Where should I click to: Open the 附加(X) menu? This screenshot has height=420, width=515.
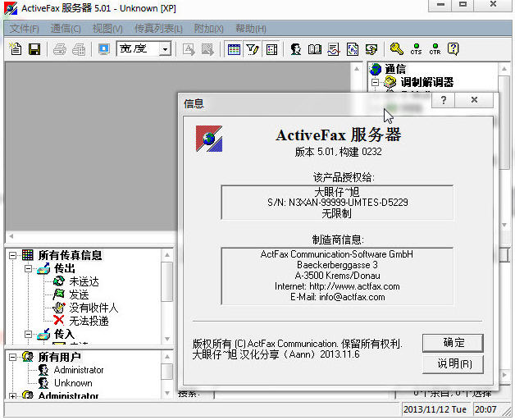208,29
